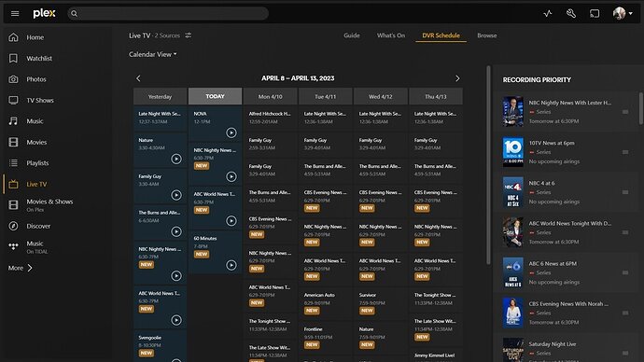Play Yesterday's Nature recording
Image resolution: width=644 pixels, height=362 pixels.
click(176, 159)
